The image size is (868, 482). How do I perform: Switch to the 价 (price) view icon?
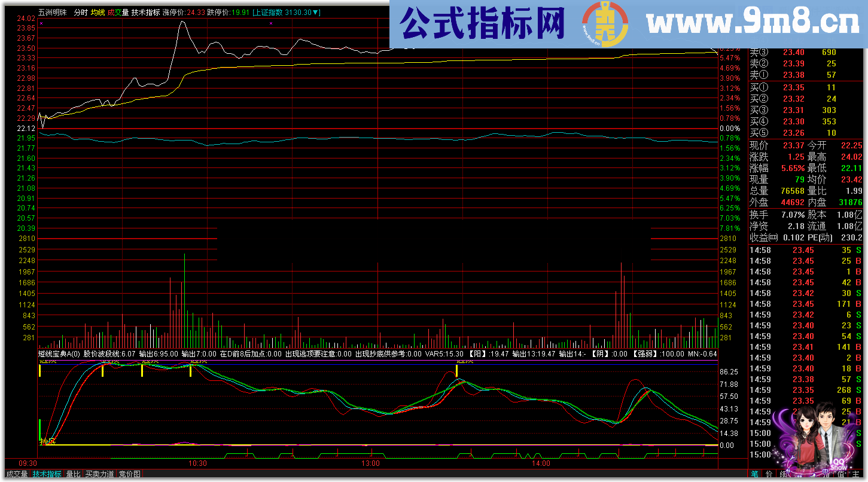click(x=769, y=474)
